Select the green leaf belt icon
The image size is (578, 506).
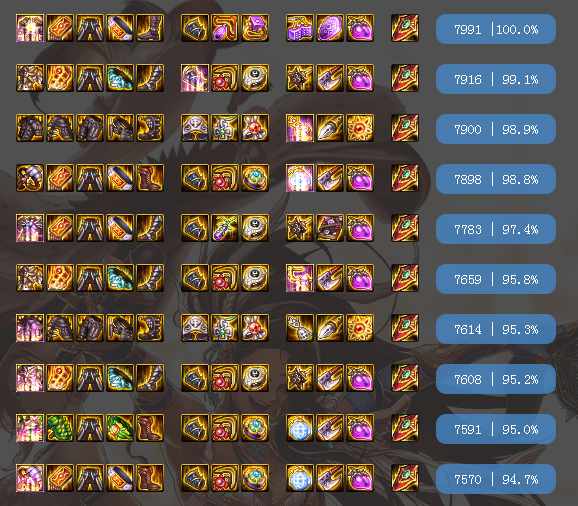120,428
